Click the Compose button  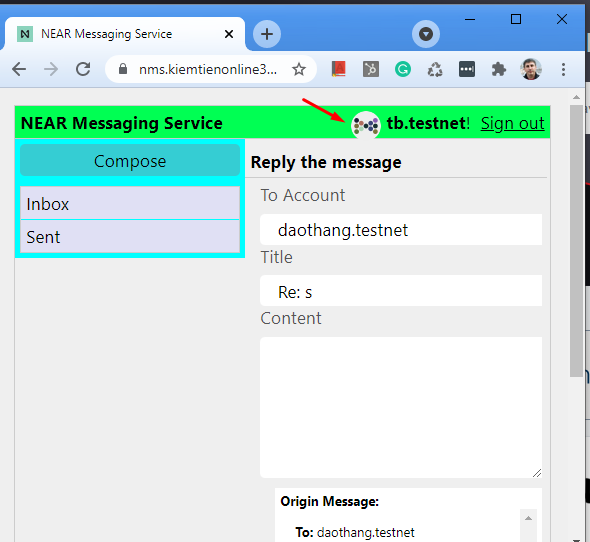coord(130,161)
